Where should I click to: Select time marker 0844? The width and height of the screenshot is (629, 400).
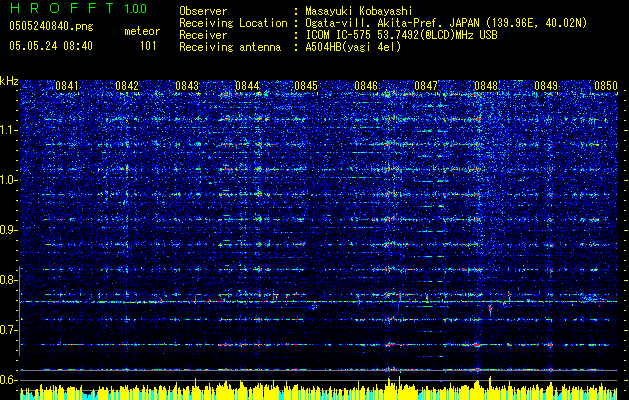pyautogui.click(x=247, y=86)
